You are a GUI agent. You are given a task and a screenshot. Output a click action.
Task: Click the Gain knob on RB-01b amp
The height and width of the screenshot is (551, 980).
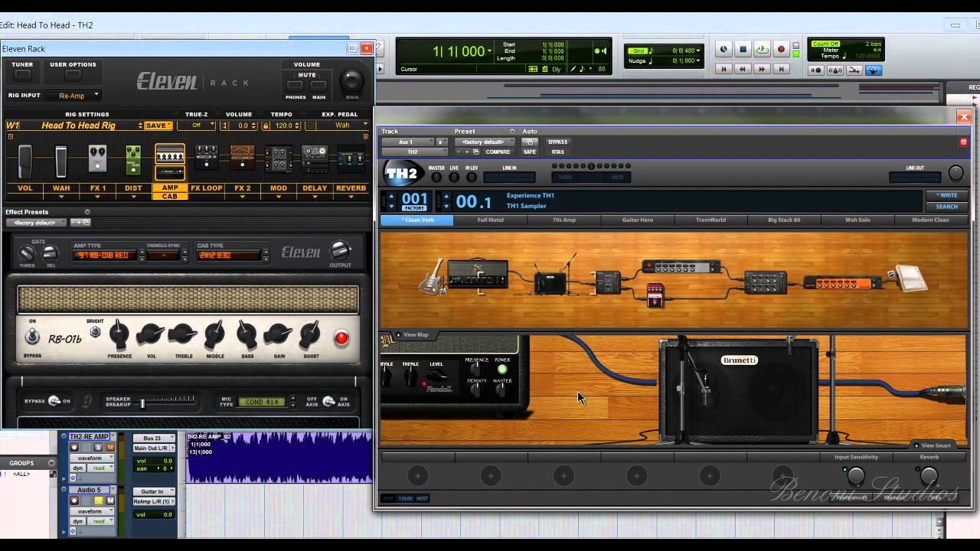tap(278, 334)
